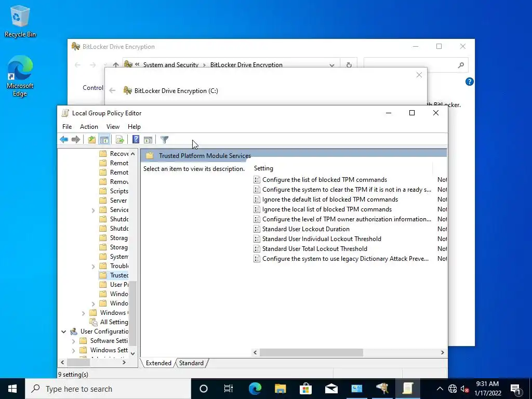This screenshot has width=532, height=399.
Task: Click the Setting column header
Action: click(x=343, y=168)
